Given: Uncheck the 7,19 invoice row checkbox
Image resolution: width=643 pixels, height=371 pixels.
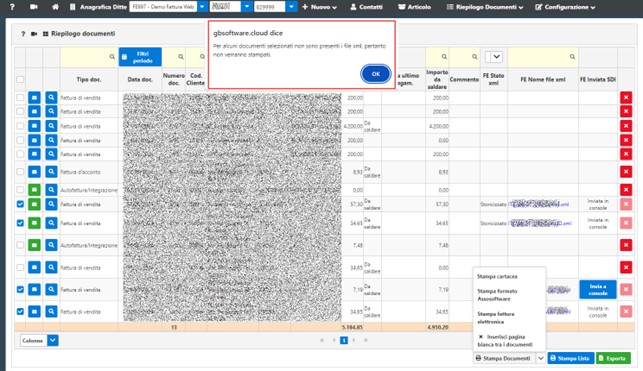Looking at the screenshot, I should pyautogui.click(x=20, y=289).
